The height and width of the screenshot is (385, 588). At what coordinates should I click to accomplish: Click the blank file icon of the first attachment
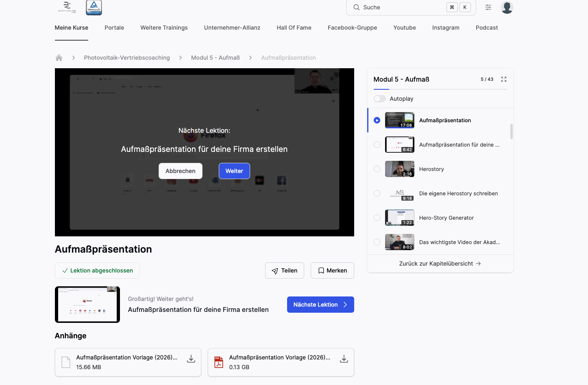point(66,362)
